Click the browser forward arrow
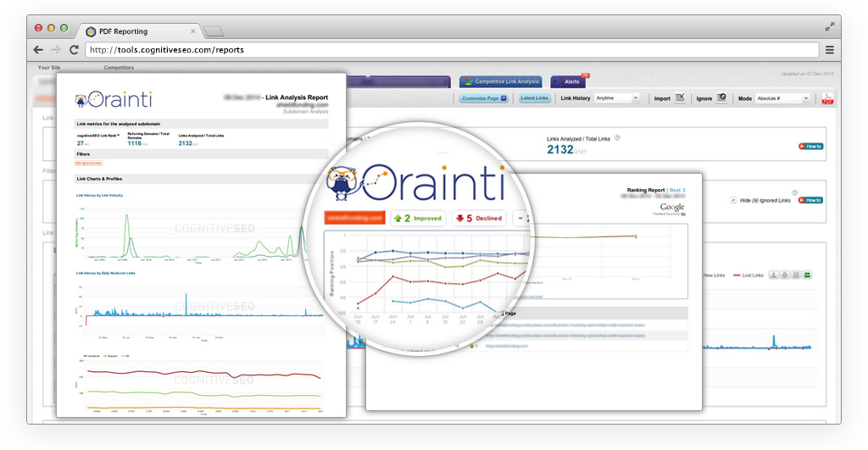 coord(56,50)
